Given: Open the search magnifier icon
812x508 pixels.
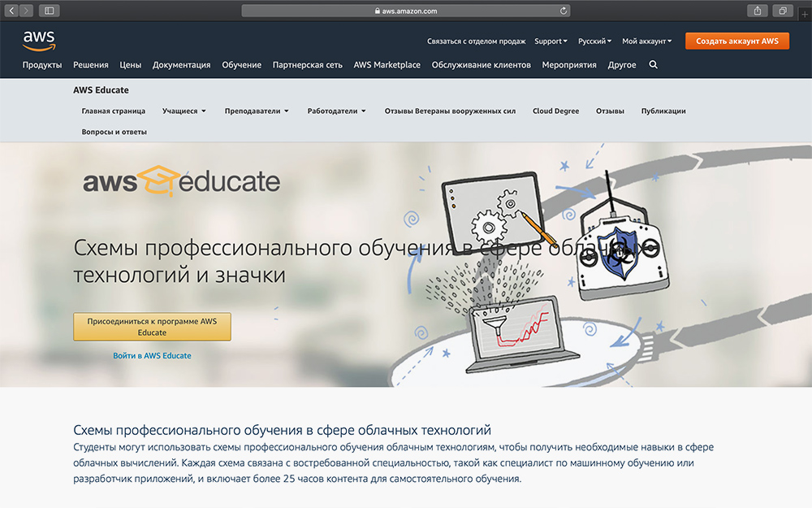Looking at the screenshot, I should [x=653, y=65].
